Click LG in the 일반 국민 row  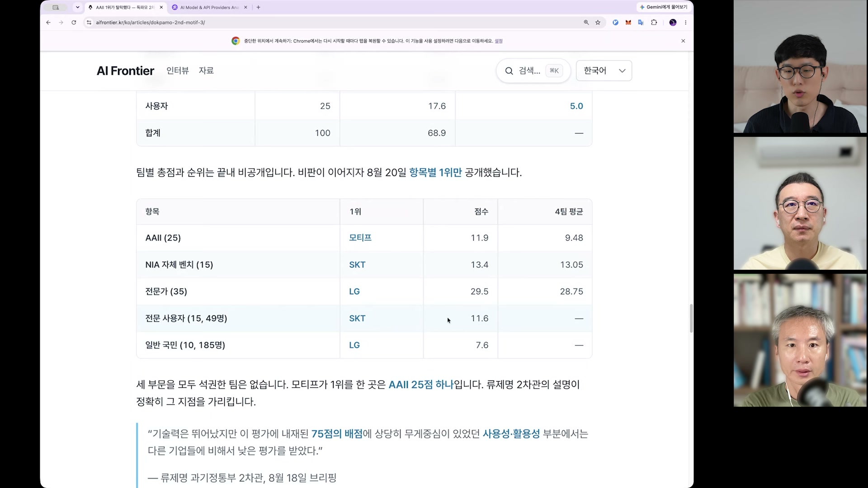[x=354, y=345]
